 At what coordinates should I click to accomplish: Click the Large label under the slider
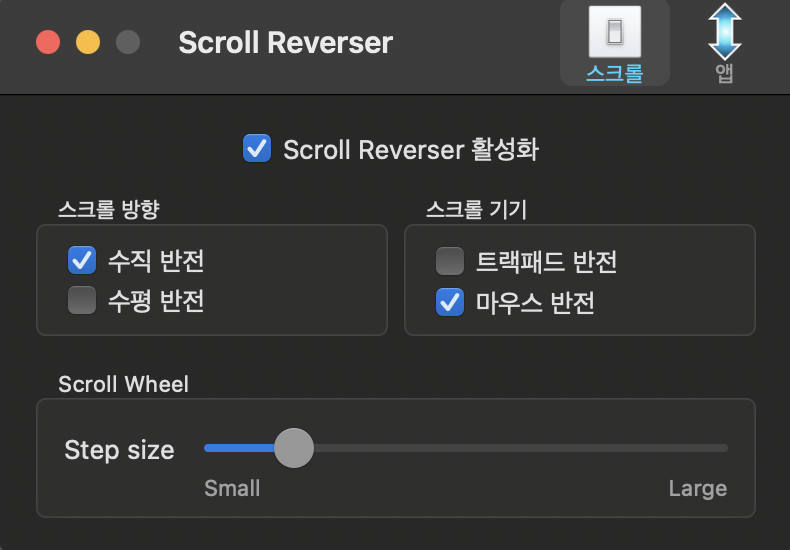[698, 488]
